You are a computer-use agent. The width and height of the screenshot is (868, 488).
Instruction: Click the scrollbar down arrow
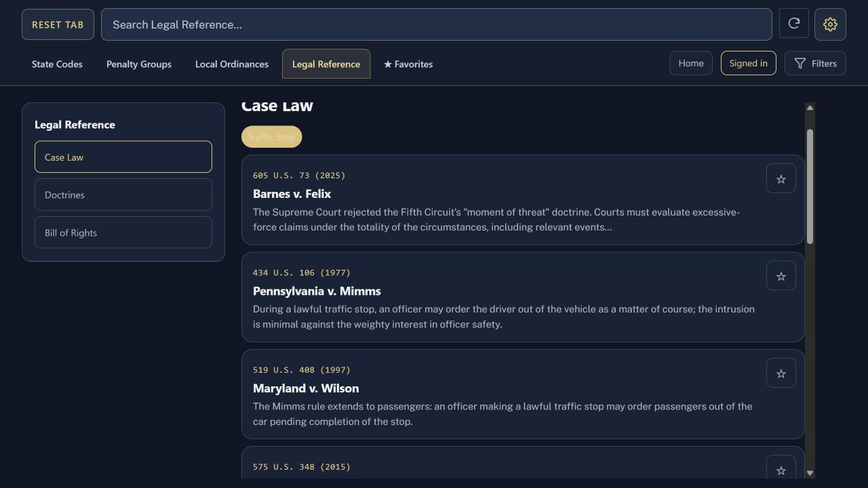click(x=810, y=473)
